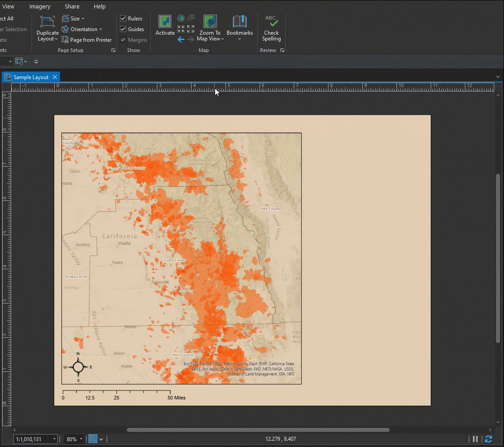
Task: Click the Check Spelling icon
Action: pos(271,22)
